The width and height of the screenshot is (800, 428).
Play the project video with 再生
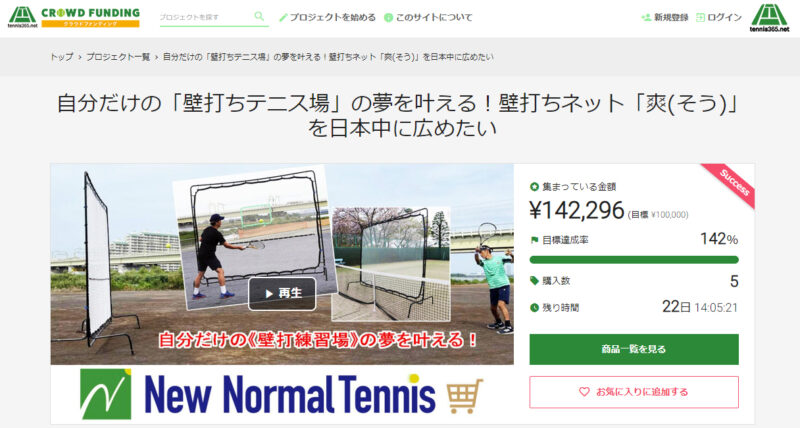(x=282, y=293)
